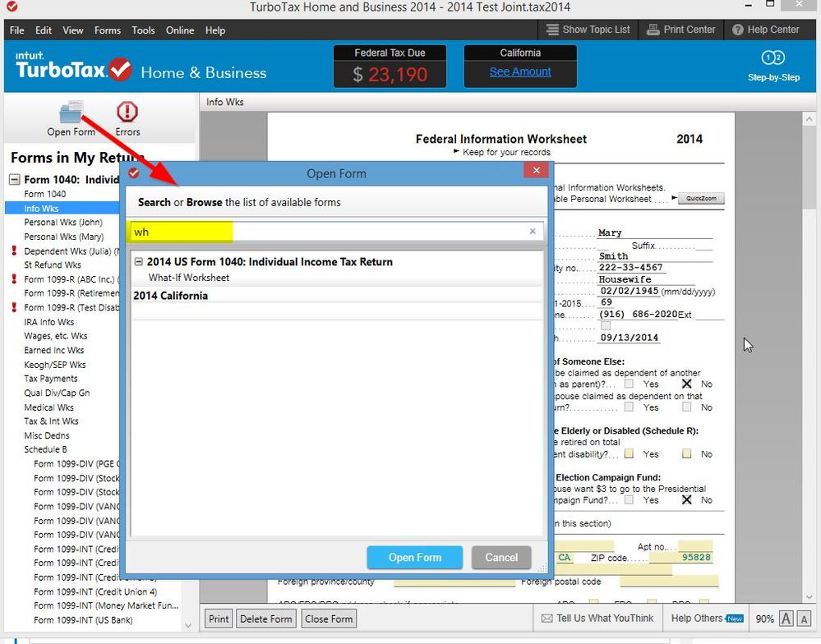Decrease text size with small A

click(x=804, y=619)
